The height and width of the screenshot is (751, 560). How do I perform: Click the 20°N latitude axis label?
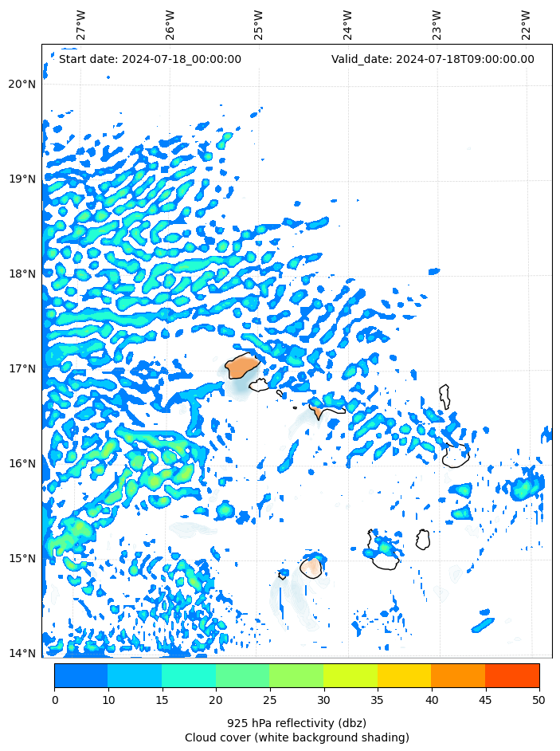coord(22,85)
